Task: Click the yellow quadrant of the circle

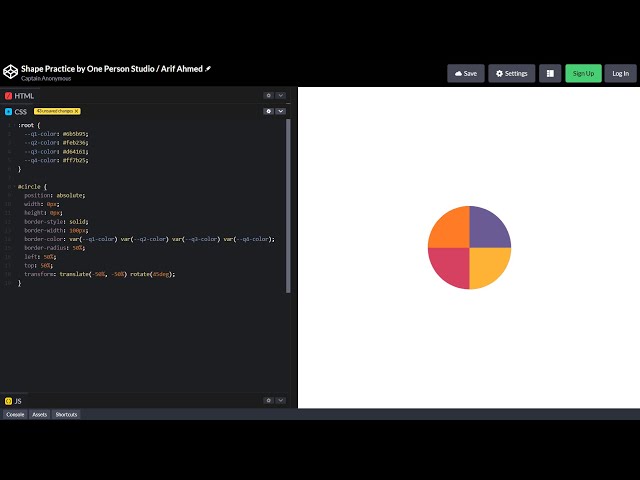Action: tap(488, 266)
